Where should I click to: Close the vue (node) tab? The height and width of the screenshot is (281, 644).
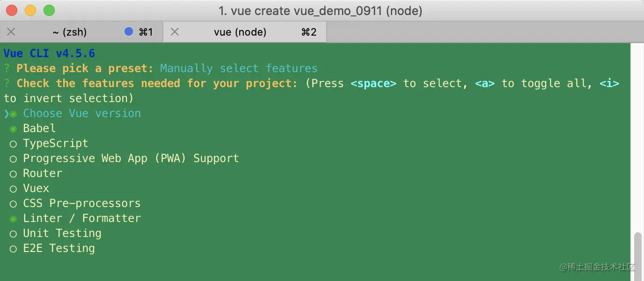point(175,32)
